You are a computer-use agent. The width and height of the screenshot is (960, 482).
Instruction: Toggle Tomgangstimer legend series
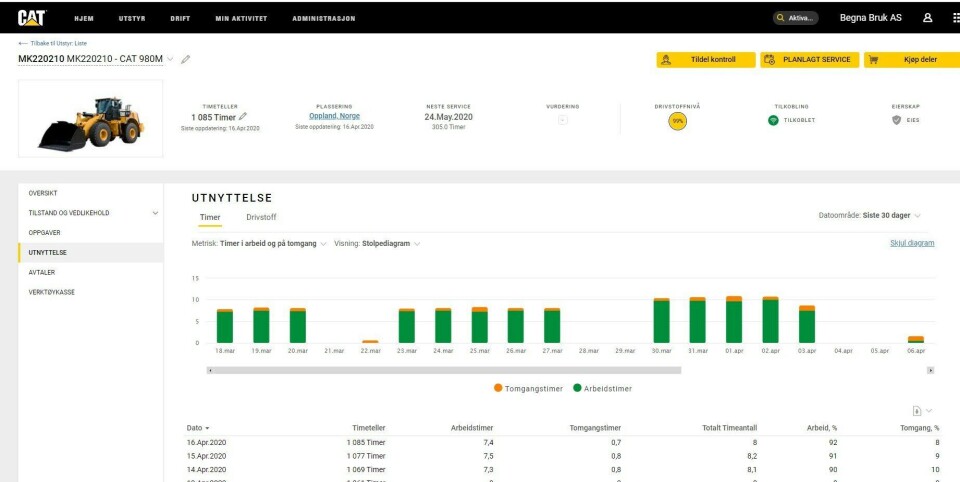pyautogui.click(x=529, y=388)
